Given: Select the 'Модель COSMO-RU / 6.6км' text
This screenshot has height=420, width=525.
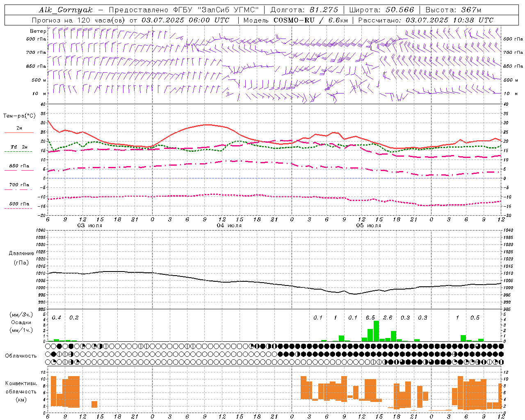Looking at the screenshot, I should (296, 20).
